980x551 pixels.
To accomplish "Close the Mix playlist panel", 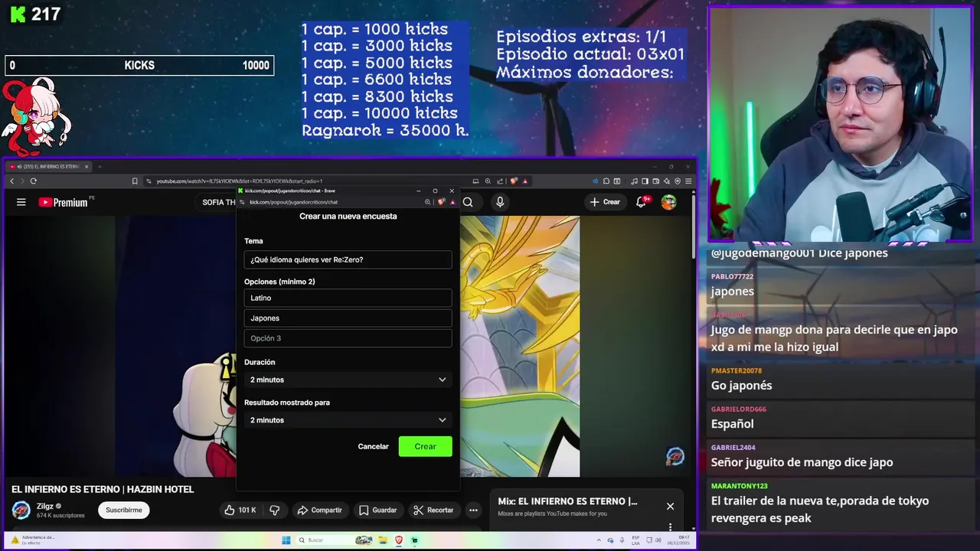I will coord(670,506).
